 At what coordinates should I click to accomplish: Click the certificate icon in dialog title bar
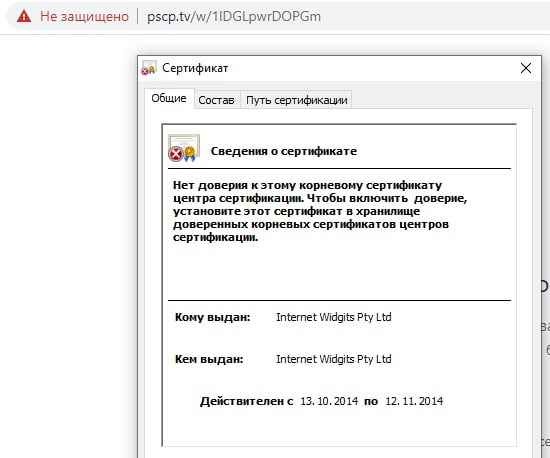pos(149,68)
